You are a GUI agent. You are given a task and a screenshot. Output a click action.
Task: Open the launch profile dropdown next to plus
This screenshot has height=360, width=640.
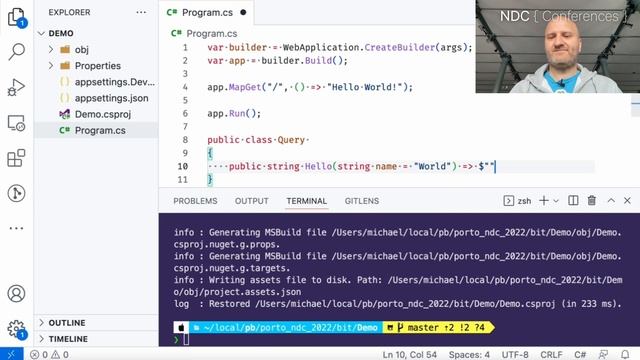click(556, 201)
